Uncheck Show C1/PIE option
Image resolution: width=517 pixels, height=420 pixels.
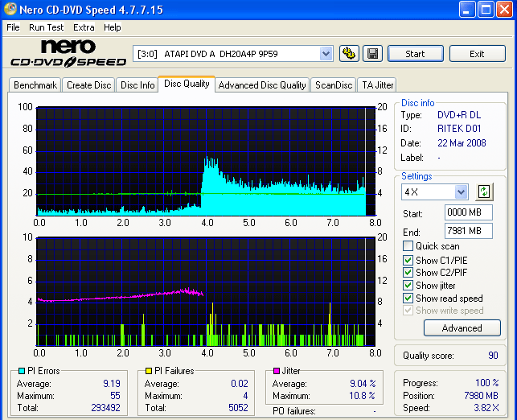coord(408,260)
